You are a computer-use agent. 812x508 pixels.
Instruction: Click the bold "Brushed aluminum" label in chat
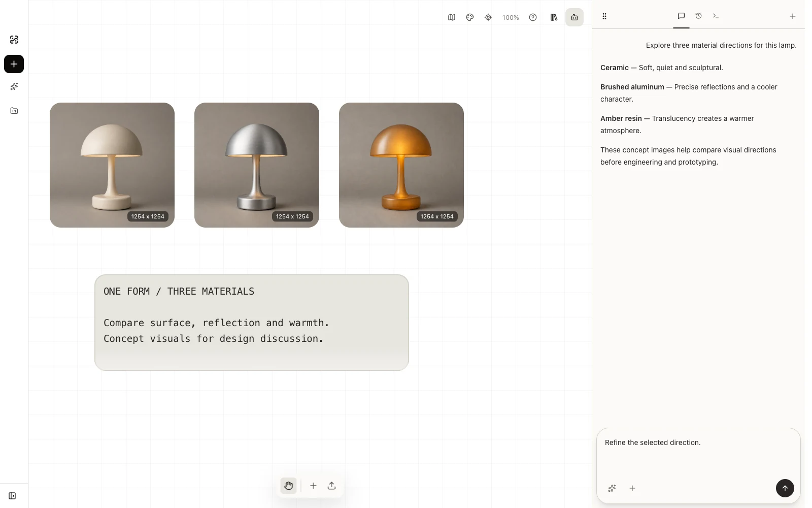tap(632, 87)
